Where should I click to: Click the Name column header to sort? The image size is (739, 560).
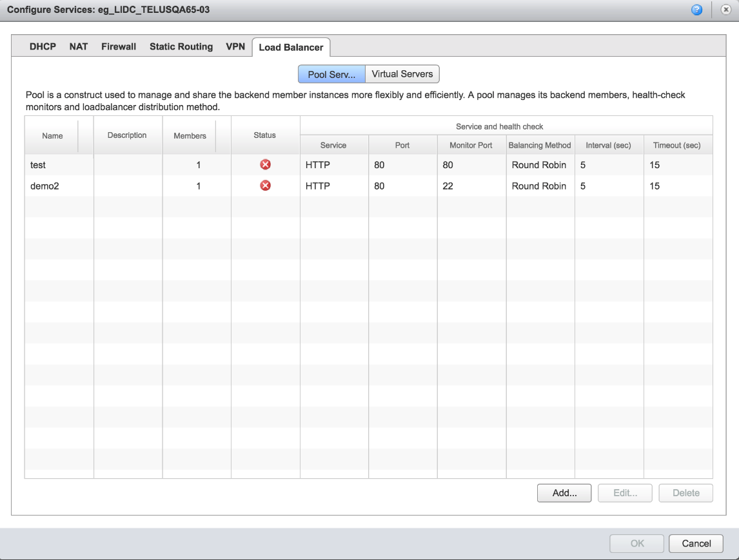pos(52,135)
